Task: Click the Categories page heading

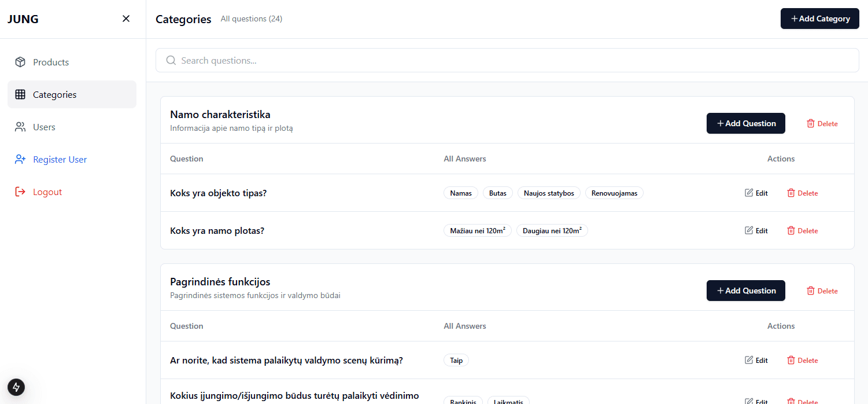Action: pos(183,19)
